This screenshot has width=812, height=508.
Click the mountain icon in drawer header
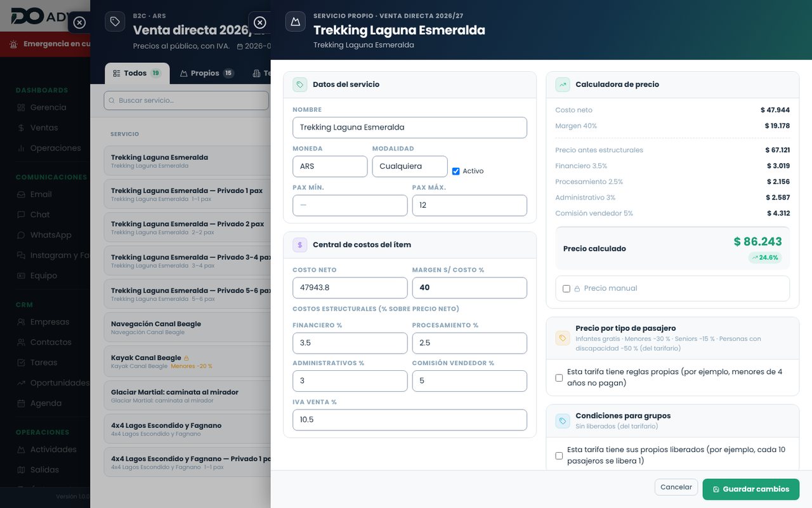pos(295,22)
